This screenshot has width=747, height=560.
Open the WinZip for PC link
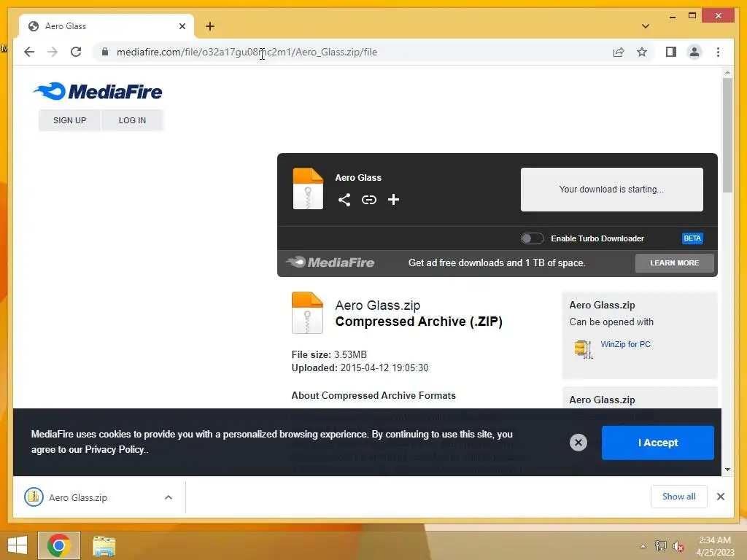click(x=625, y=344)
